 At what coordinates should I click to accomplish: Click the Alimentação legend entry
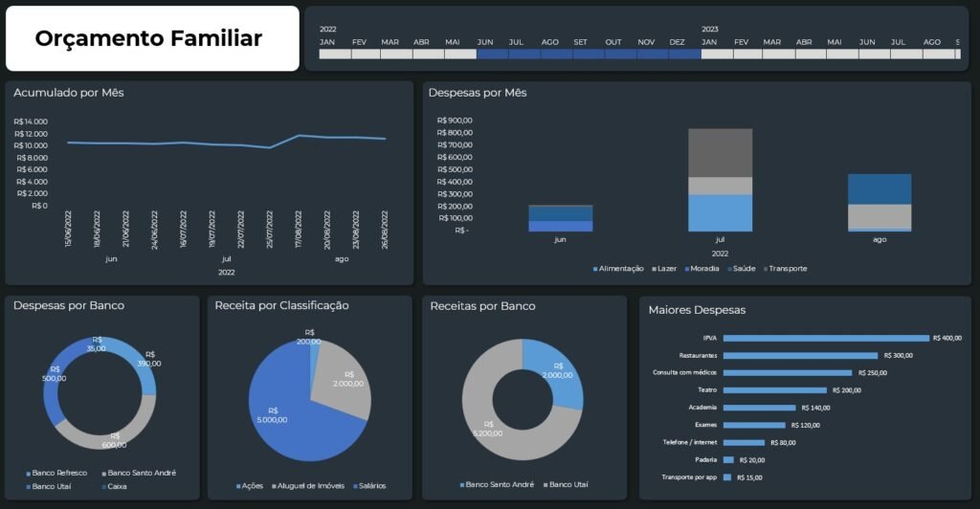[x=618, y=269]
